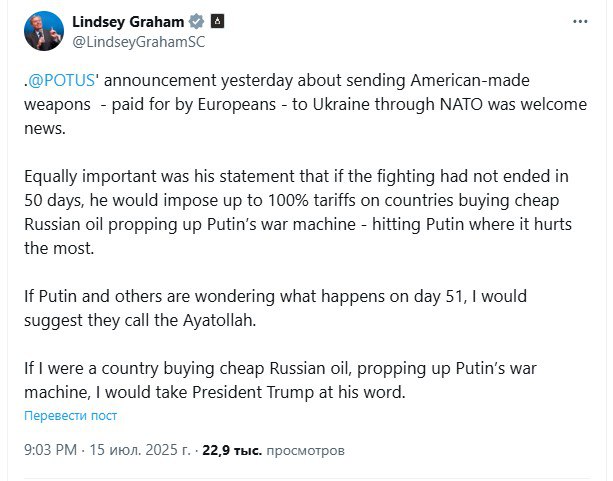Viewport: 613px width, 481px height.
Task: Open the three-dot more options menu
Action: click(580, 22)
